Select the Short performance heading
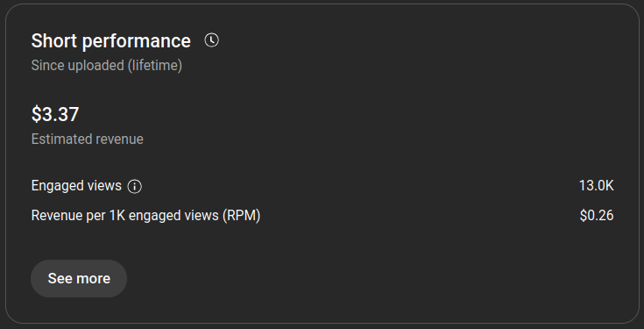This screenshot has height=329, width=644. [111, 41]
